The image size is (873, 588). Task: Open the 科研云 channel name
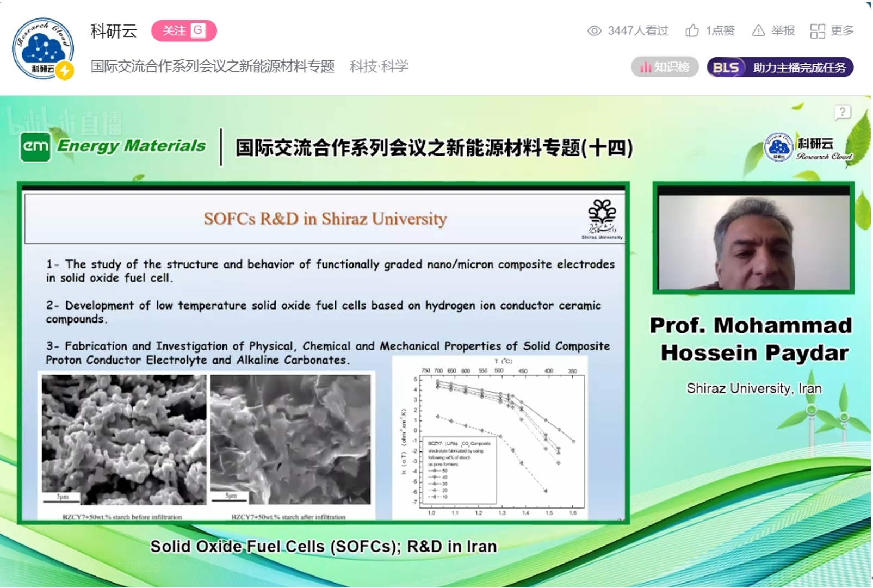(x=114, y=31)
